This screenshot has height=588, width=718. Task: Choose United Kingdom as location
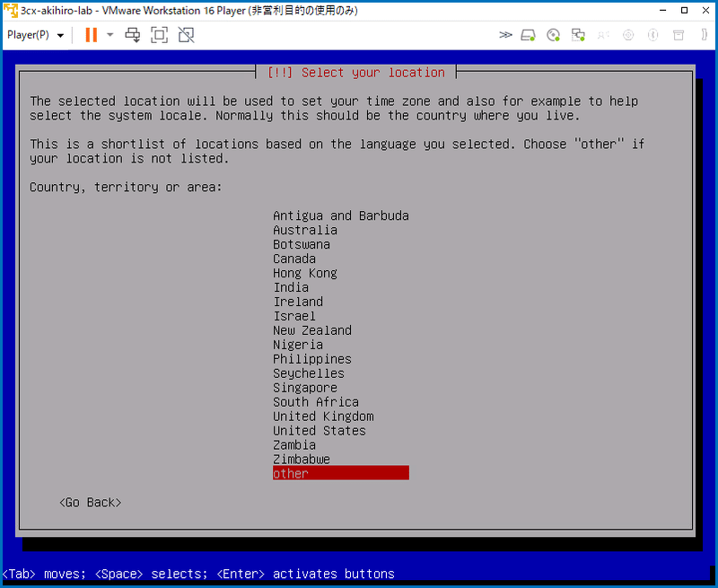click(341, 416)
